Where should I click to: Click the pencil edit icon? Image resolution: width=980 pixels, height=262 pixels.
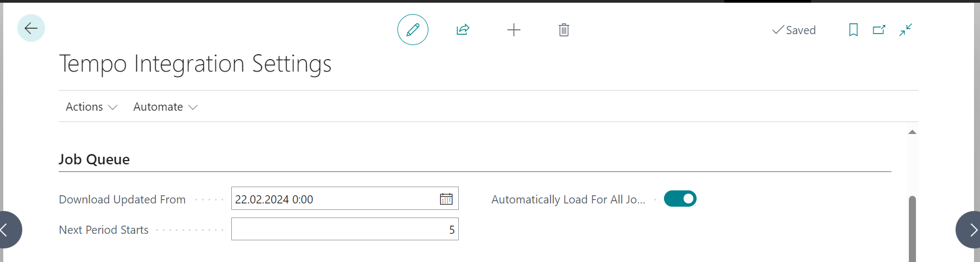(413, 30)
